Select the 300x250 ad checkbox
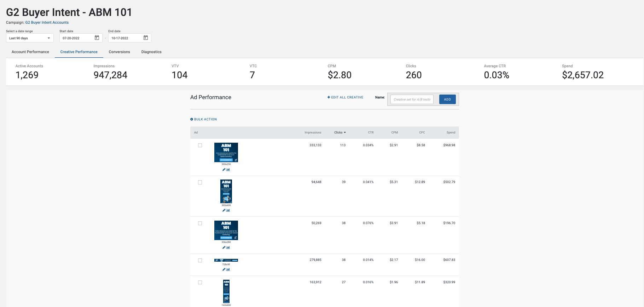 (x=200, y=146)
